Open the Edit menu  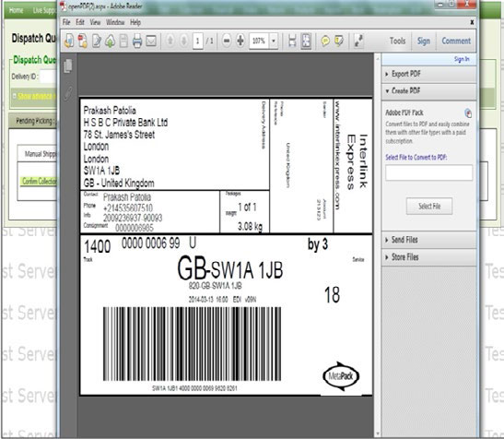tap(80, 22)
